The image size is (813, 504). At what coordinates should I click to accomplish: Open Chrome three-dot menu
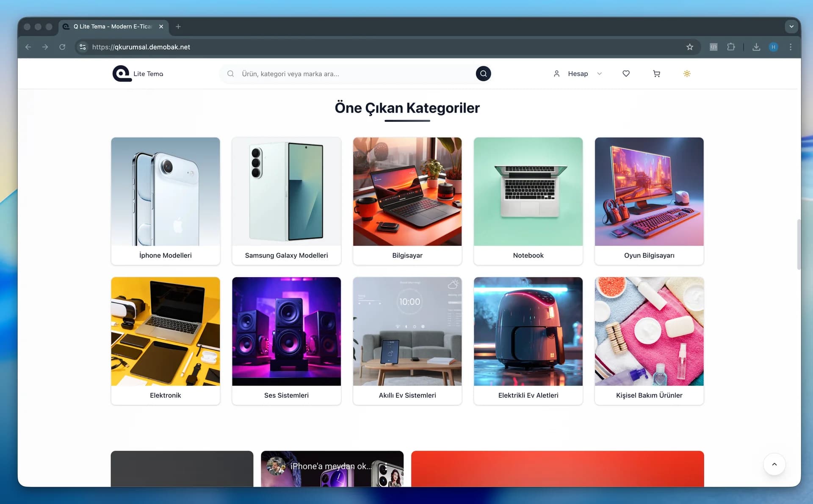[791, 47]
